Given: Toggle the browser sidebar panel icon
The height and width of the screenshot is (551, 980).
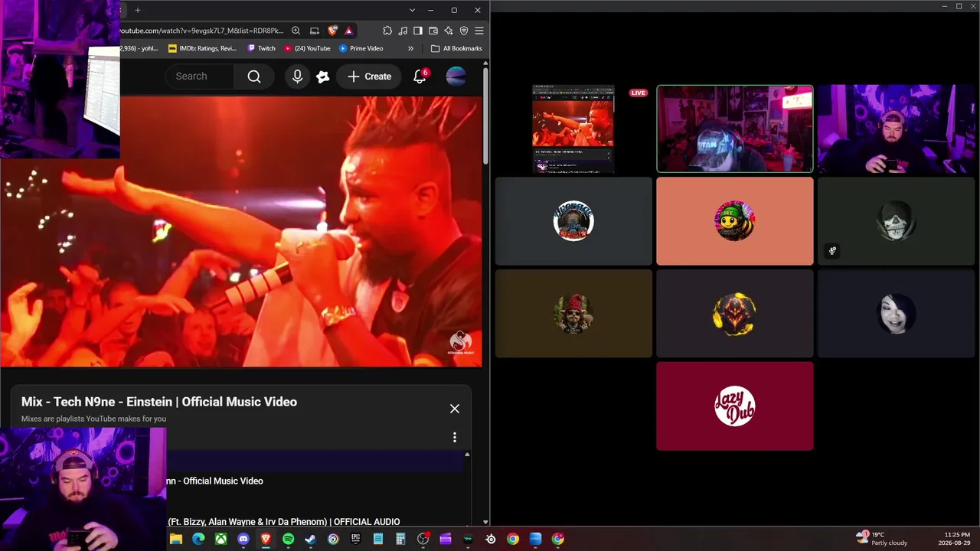Looking at the screenshot, I should [x=418, y=31].
